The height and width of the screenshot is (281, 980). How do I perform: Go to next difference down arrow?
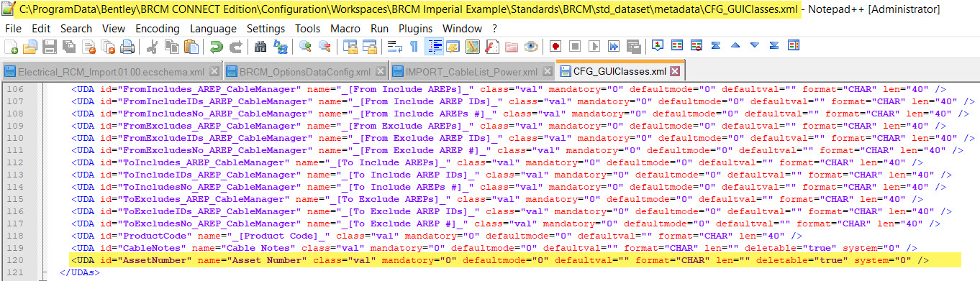[755, 45]
